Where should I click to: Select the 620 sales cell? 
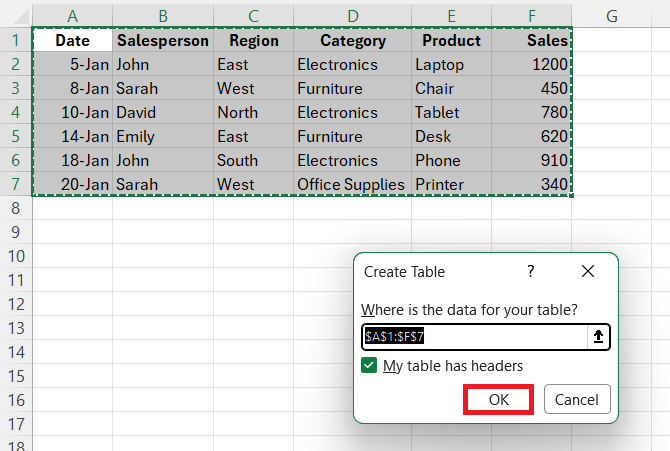(x=532, y=136)
